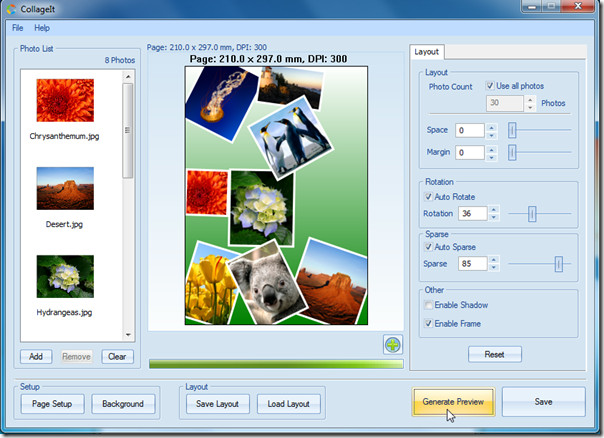604x438 pixels.
Task: Select the Chrysanthemum.jpg thumbnail in Photo List
Action: (x=65, y=100)
